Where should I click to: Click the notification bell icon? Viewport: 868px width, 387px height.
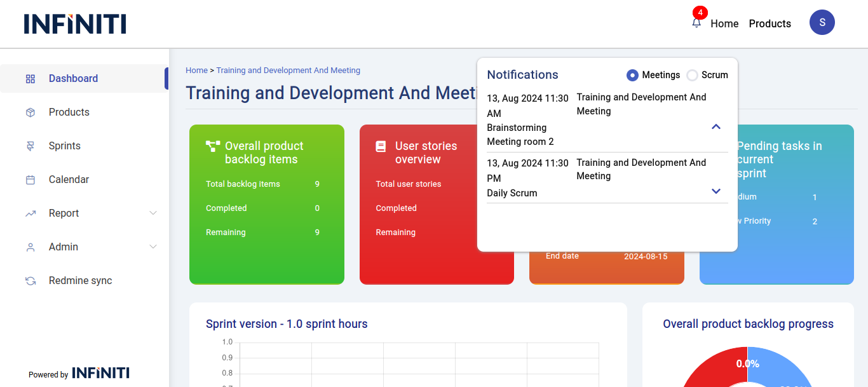click(696, 23)
